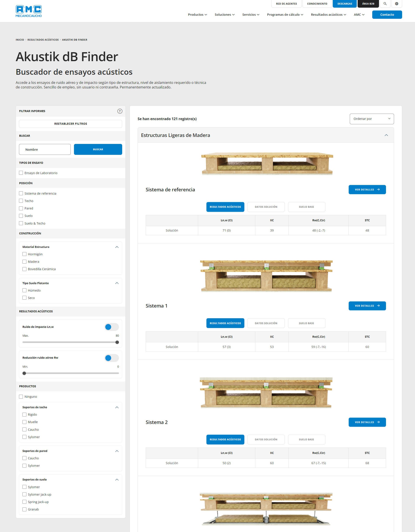This screenshot has height=532, width=415.
Task: Open the Productos menu
Action: coord(197,15)
